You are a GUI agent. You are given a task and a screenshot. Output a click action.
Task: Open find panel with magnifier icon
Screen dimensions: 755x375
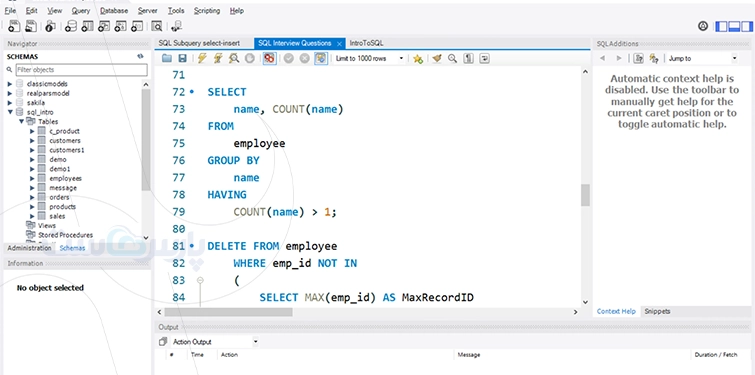452,59
